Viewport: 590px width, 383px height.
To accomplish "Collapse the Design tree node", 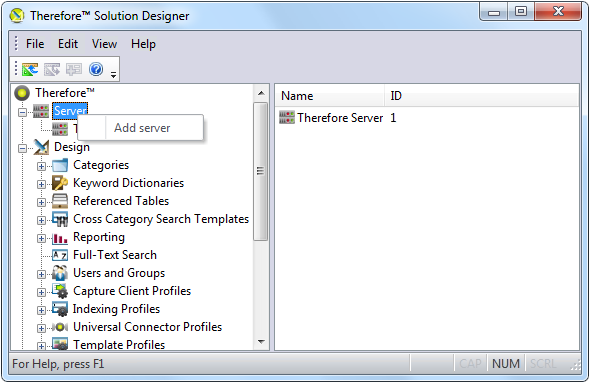I will point(23,148).
